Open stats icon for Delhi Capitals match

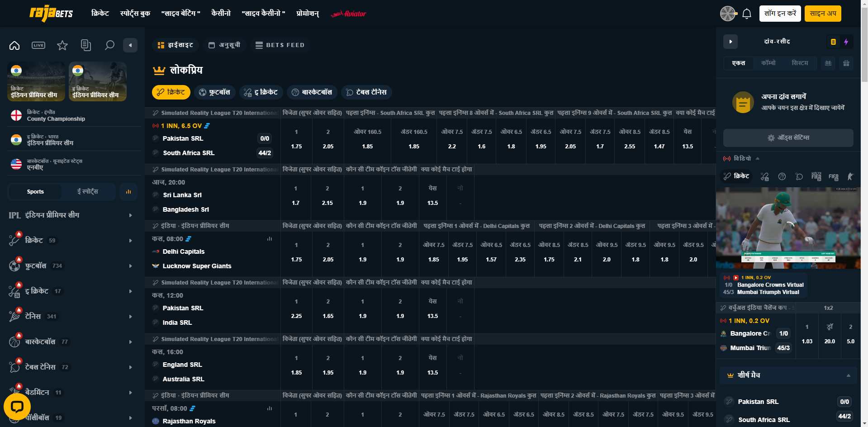[270, 239]
